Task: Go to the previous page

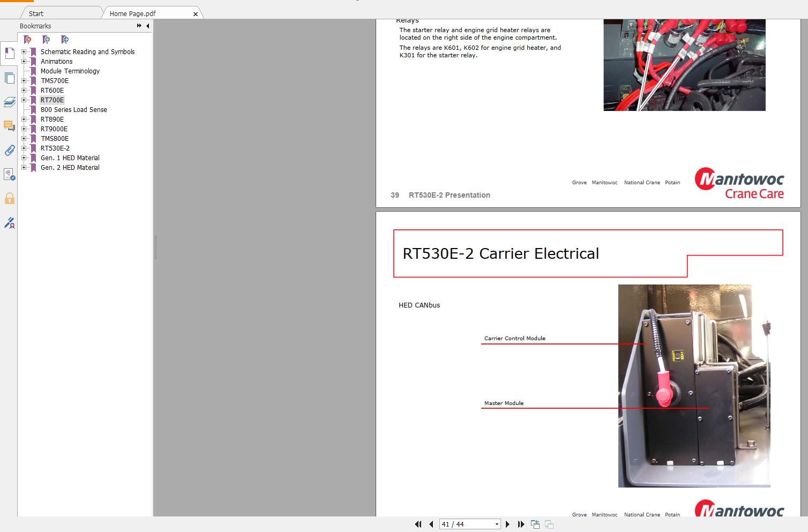Action: coord(431,524)
